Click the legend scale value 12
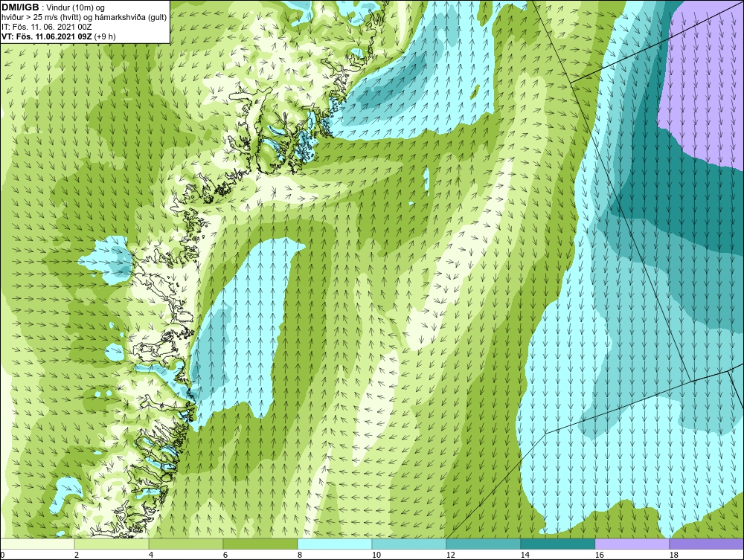Image resolution: width=744 pixels, height=560 pixels. point(450,555)
